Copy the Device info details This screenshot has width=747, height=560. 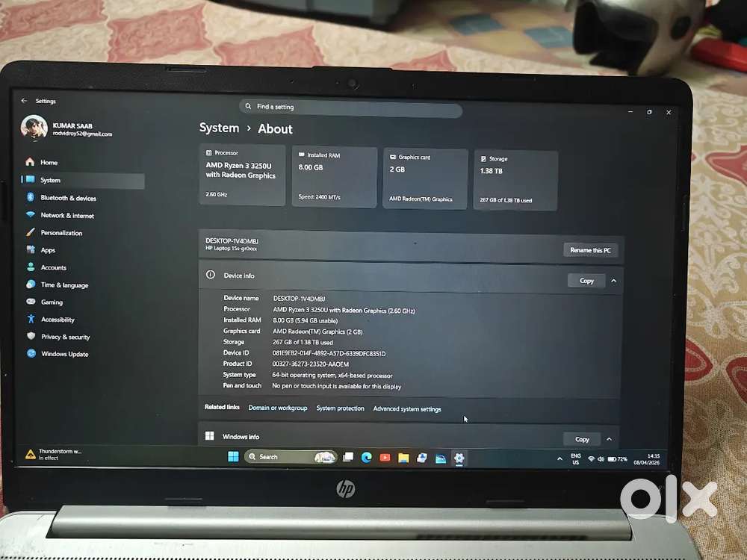[586, 281]
